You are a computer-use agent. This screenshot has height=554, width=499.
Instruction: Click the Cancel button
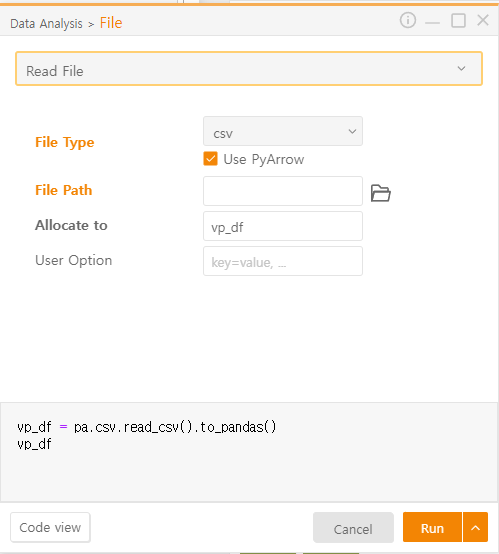(x=353, y=528)
